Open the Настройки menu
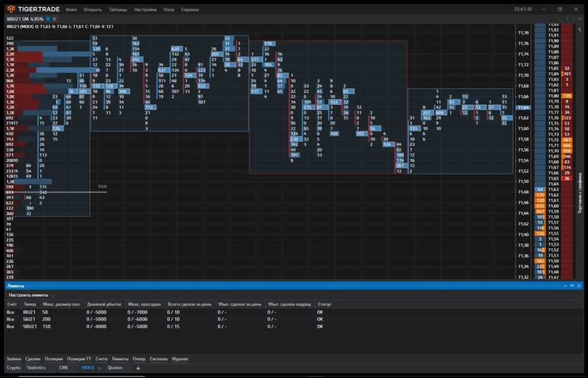The width and height of the screenshot is (588, 378). point(145,10)
